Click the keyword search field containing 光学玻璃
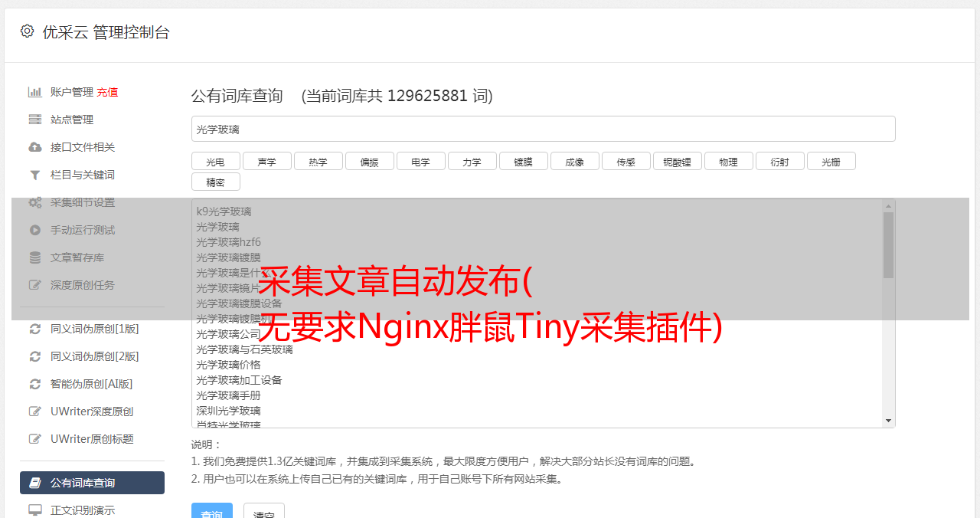 coord(543,129)
